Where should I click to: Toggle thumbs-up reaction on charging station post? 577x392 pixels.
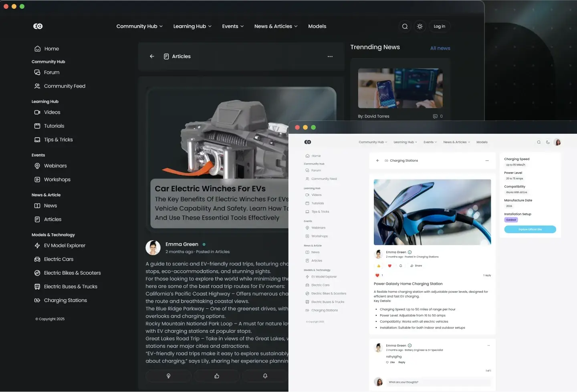pos(379,266)
